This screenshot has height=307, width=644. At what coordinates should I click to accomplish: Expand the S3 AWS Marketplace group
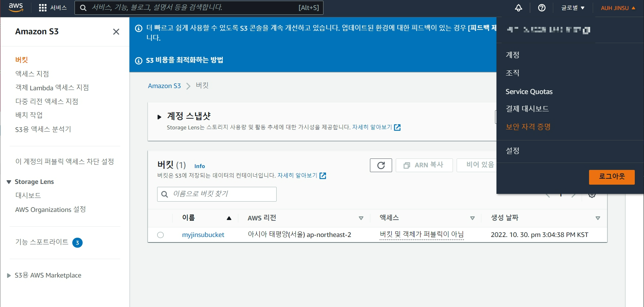pos(9,275)
